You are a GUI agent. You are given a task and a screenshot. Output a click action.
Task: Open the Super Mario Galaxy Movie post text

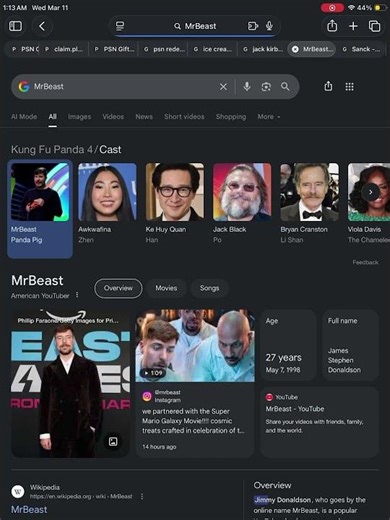click(x=193, y=421)
